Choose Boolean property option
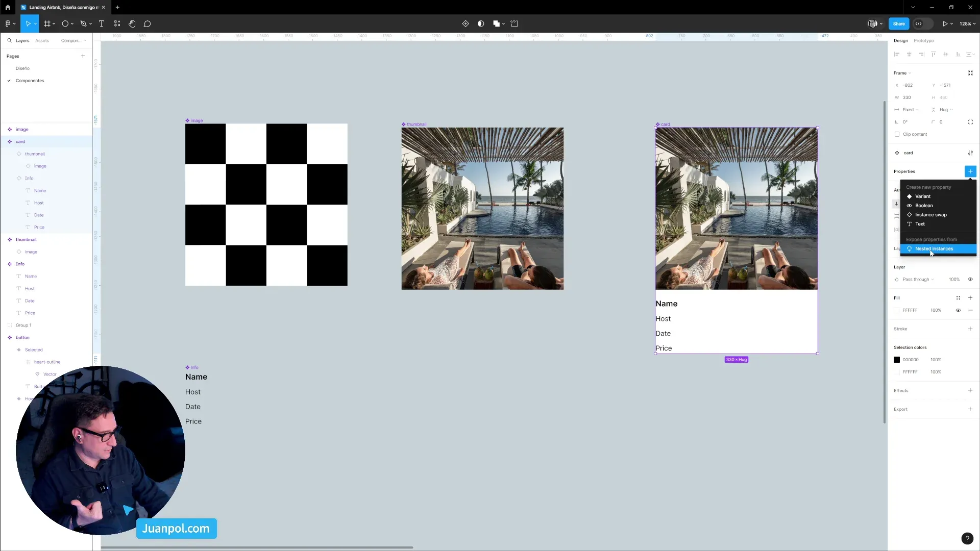 (938, 206)
